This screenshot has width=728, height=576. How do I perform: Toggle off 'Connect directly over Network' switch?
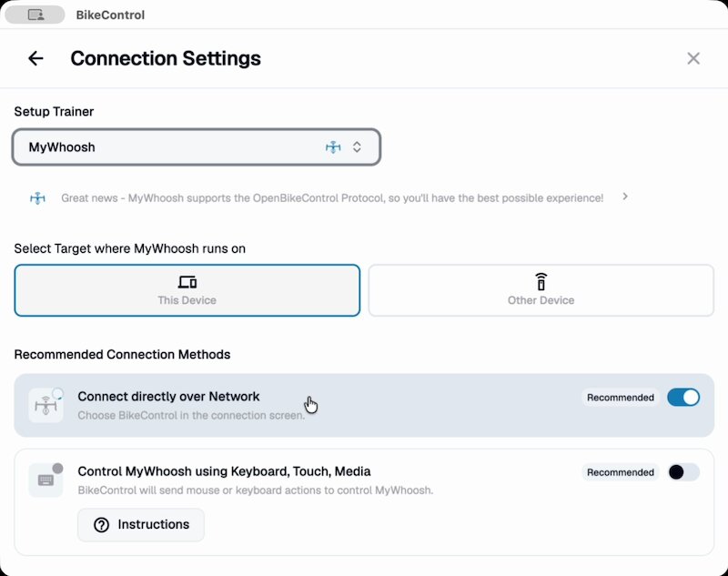pos(683,398)
